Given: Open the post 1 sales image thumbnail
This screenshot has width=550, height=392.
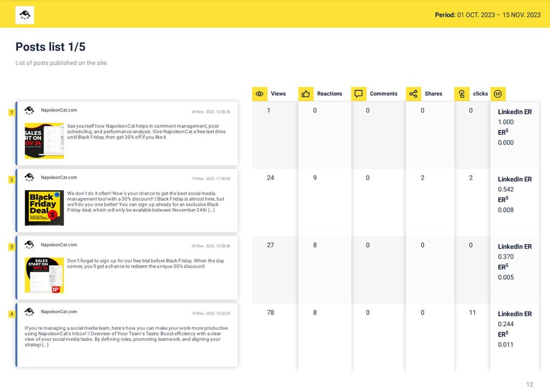Looking at the screenshot, I should click(x=44, y=141).
